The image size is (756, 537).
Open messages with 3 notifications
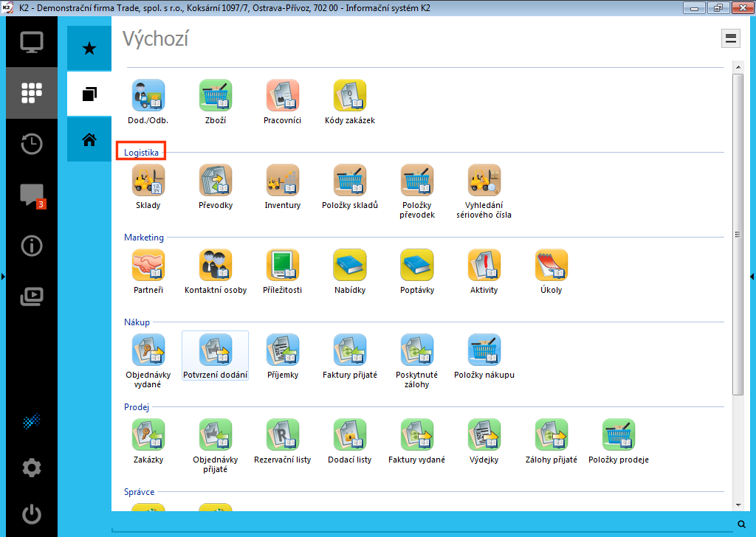click(32, 195)
